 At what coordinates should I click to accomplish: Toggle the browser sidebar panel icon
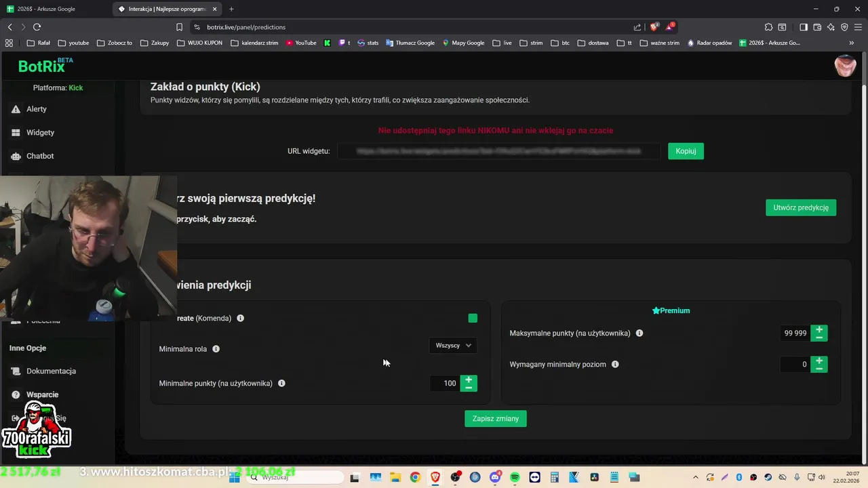[x=804, y=27]
